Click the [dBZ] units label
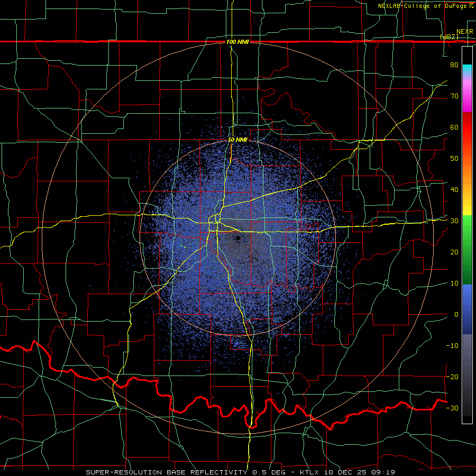 tap(449, 36)
